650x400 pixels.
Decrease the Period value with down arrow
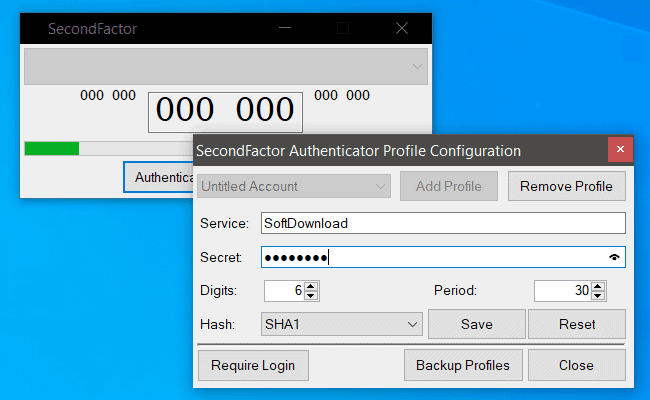coord(597,296)
